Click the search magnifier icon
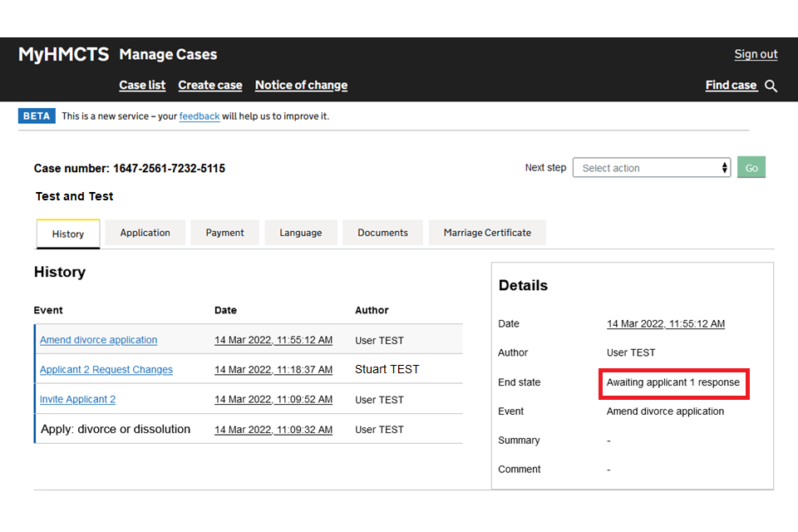 [771, 86]
